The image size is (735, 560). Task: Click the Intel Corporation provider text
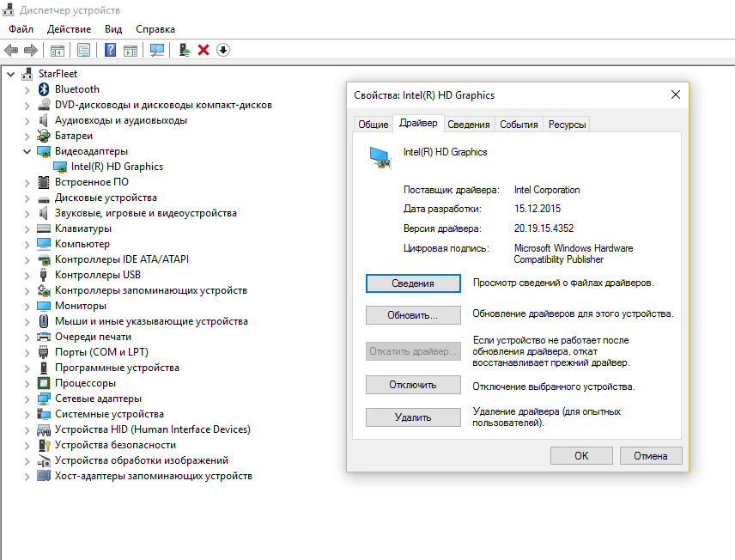click(547, 190)
